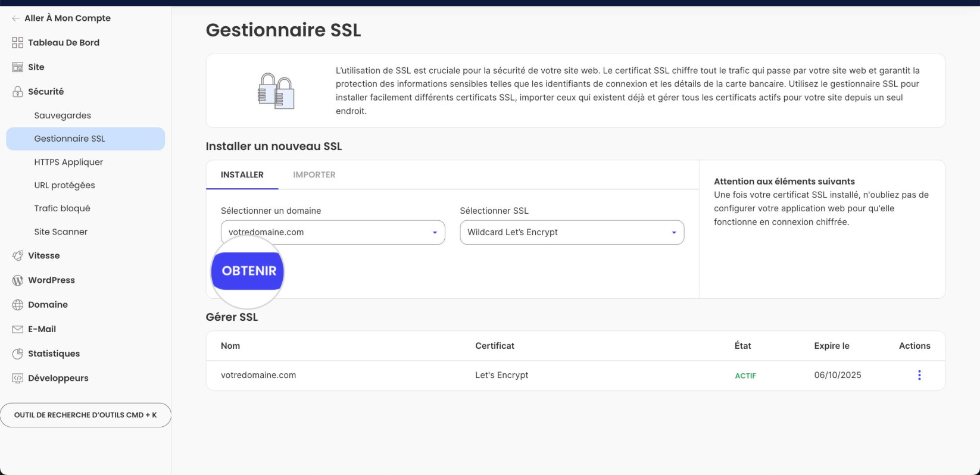980x475 pixels.
Task: Click the back arrow beside Aller À Mon Compte
Action: click(x=15, y=18)
